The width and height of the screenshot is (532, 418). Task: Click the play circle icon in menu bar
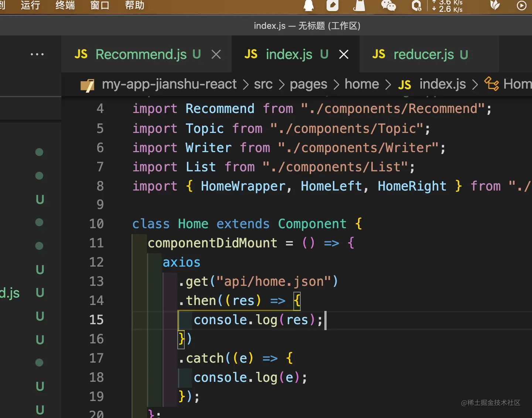coord(522,6)
